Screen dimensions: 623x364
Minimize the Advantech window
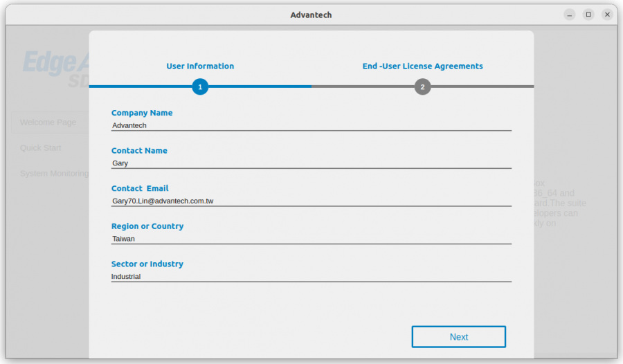coord(570,15)
